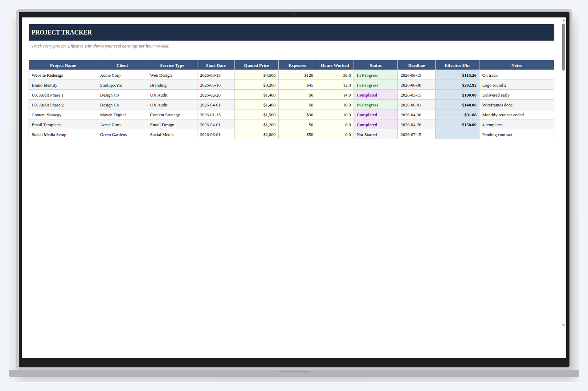Click the On track note cell
This screenshot has height=391, width=588.
[x=516, y=75]
